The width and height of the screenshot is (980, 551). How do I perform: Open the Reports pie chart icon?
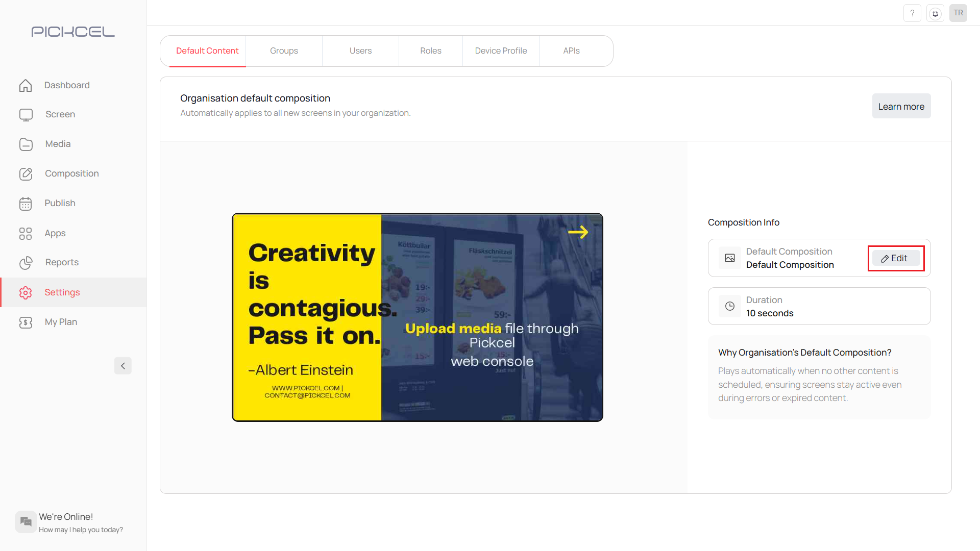26,263
